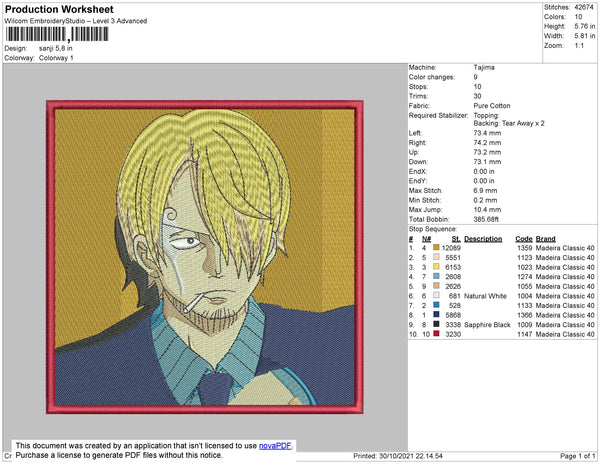Click the Description column header
This screenshot has width=600, height=464.
[x=483, y=239]
